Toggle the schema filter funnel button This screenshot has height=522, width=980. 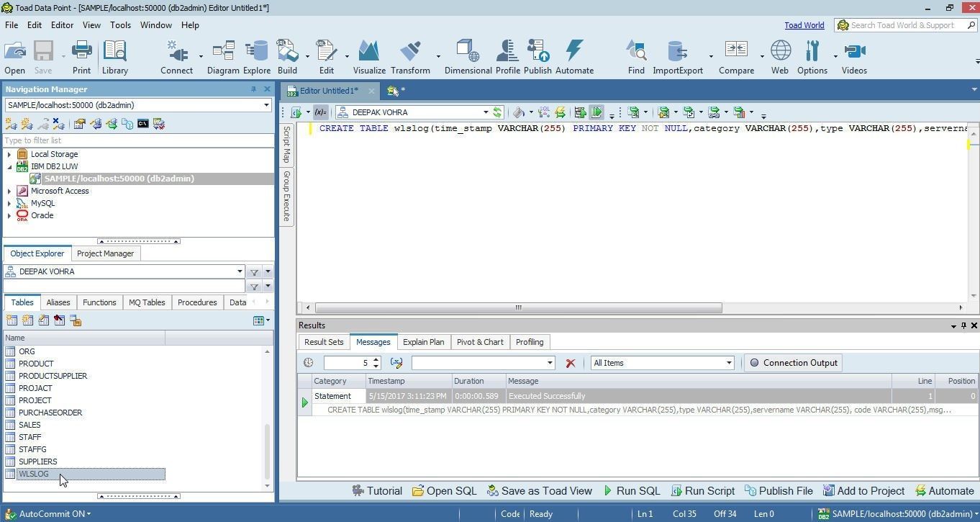coord(254,272)
